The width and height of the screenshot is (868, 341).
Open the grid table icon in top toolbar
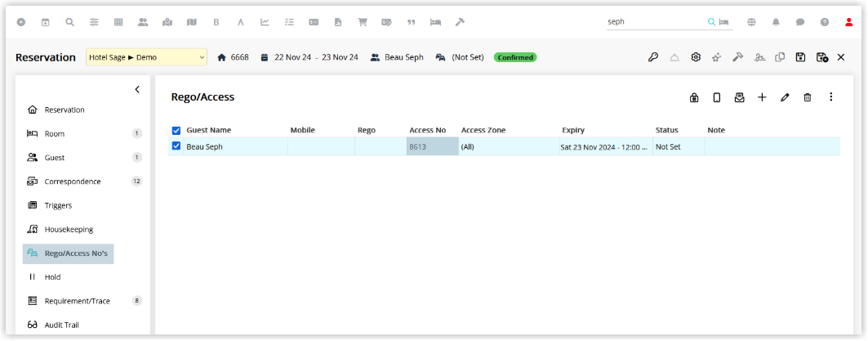[x=118, y=22]
